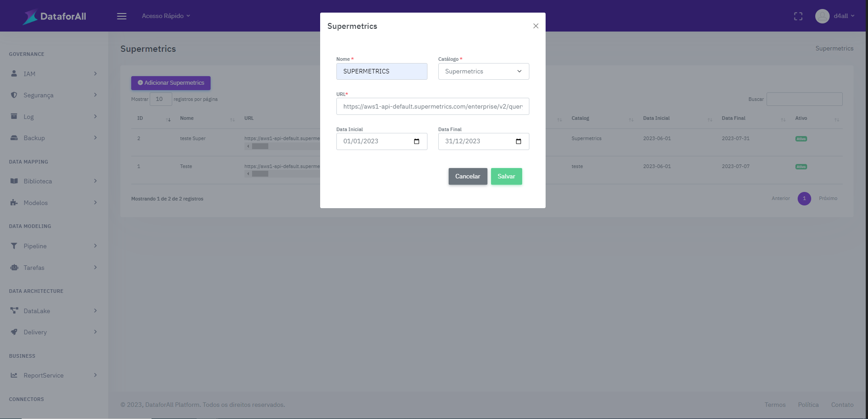The image size is (868, 419).
Task: Expand the Acesso Rápido dropdown
Action: tap(166, 16)
